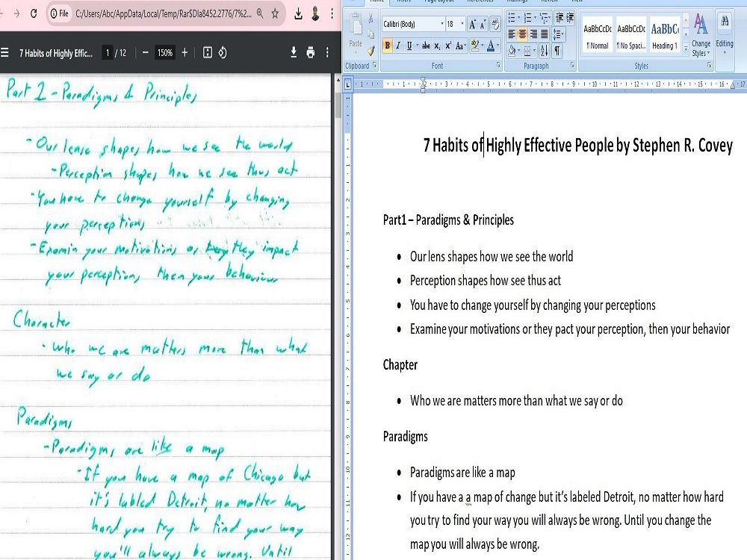
Task: Expand the Styles gallery More arrow
Action: [x=686, y=49]
